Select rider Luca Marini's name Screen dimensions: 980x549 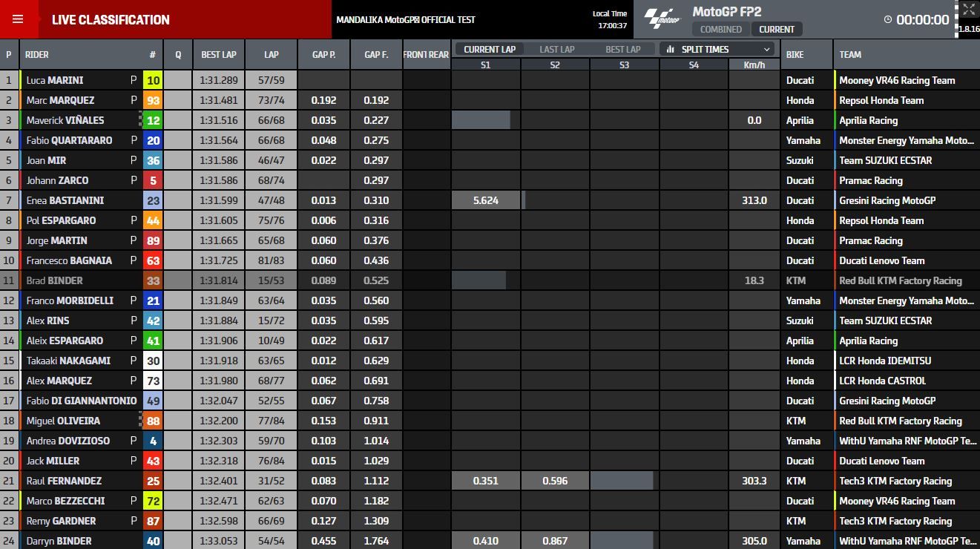tap(55, 80)
